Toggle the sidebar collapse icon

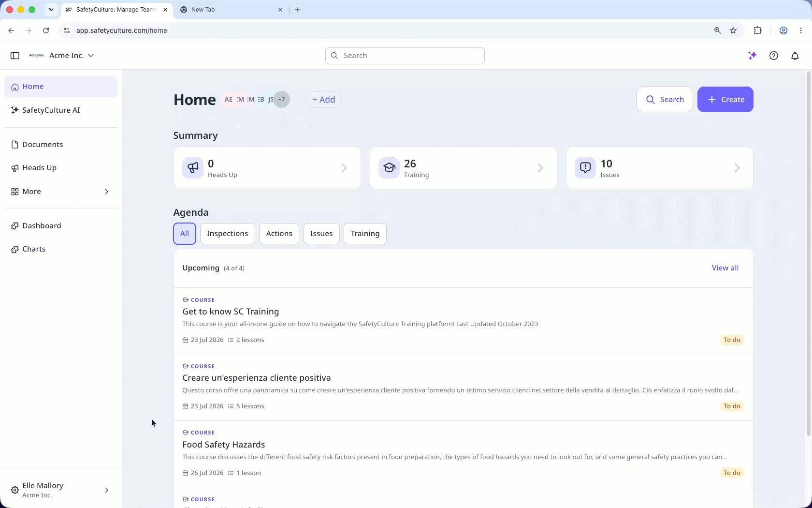15,56
